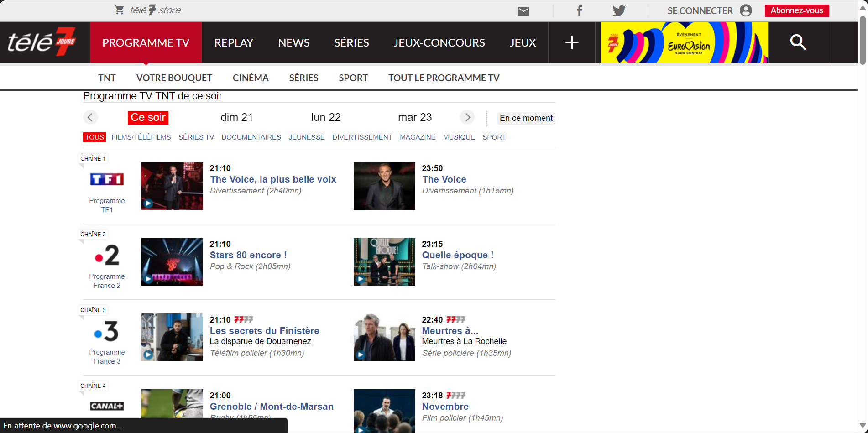
Task: Open the Twitter bird icon
Action: 619,11
